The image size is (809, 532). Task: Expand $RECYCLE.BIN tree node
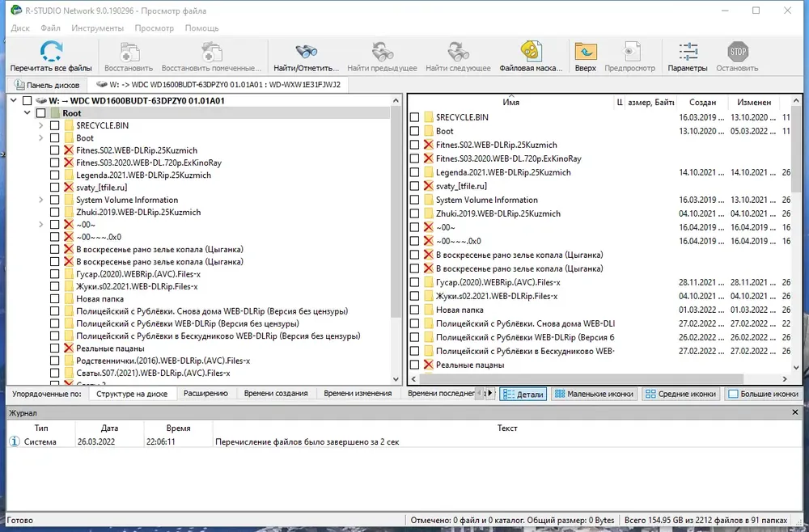pyautogui.click(x=40, y=125)
